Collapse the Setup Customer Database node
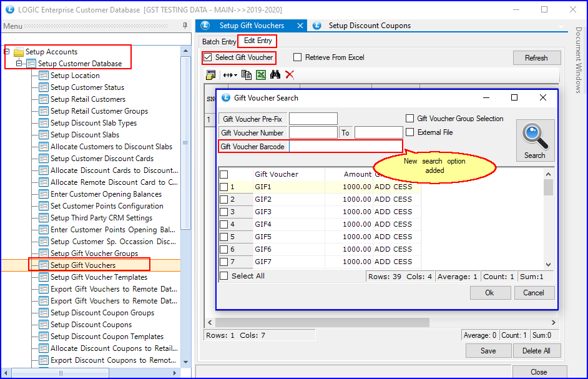588x379 pixels. click(x=19, y=64)
